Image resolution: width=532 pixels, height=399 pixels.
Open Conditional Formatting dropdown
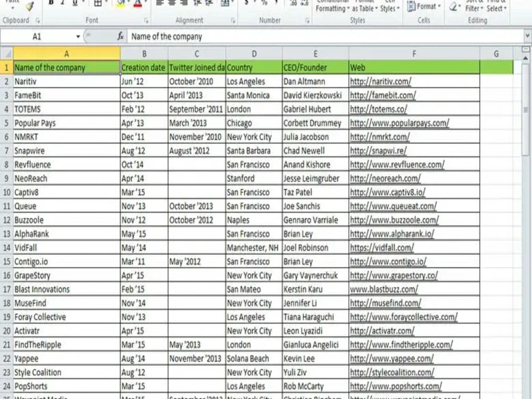332,6
